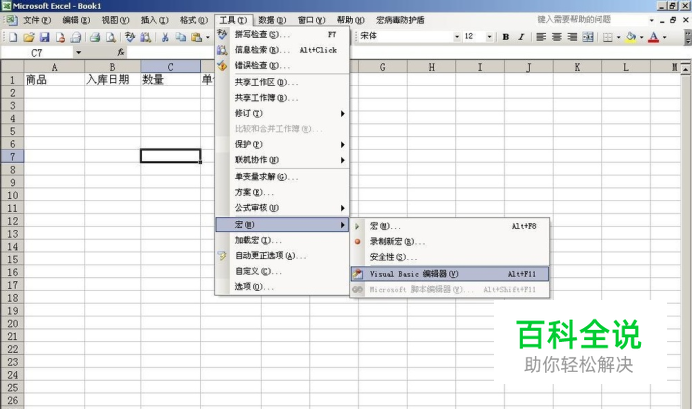Select column A header
Screen dimensions: 692x409
tap(54, 67)
